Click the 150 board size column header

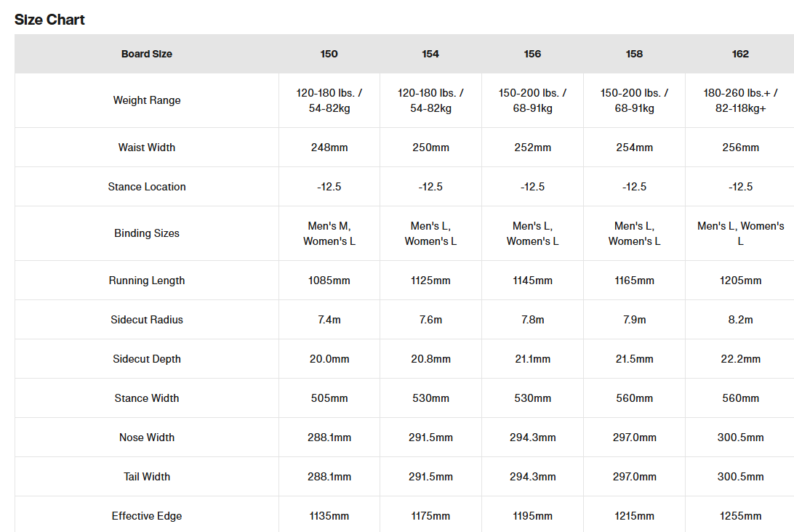[x=329, y=54]
